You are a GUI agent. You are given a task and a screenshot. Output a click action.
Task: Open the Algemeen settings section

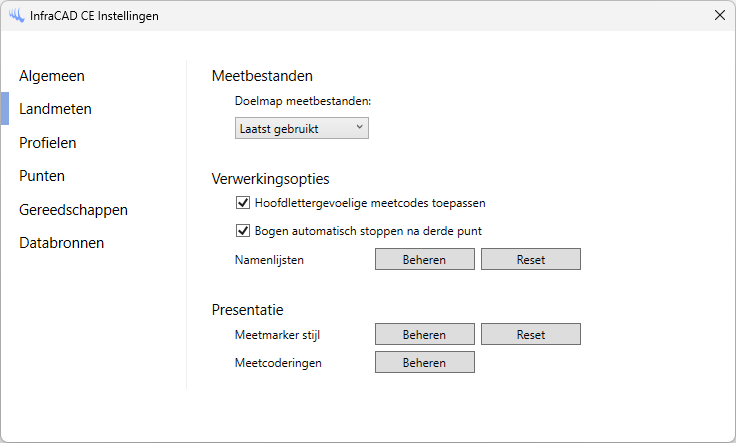pyautogui.click(x=52, y=75)
